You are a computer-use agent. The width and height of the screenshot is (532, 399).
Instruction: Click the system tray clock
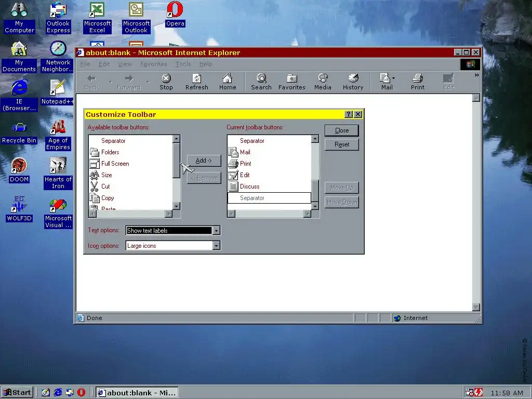(x=507, y=393)
